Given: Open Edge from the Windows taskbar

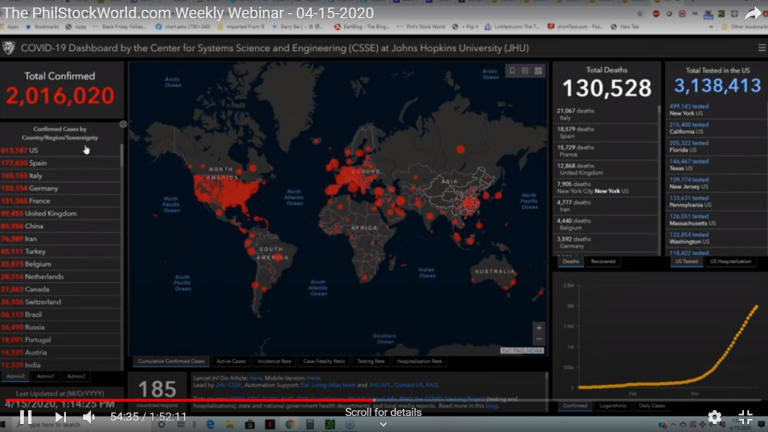Looking at the screenshot, I should pyautogui.click(x=210, y=425).
